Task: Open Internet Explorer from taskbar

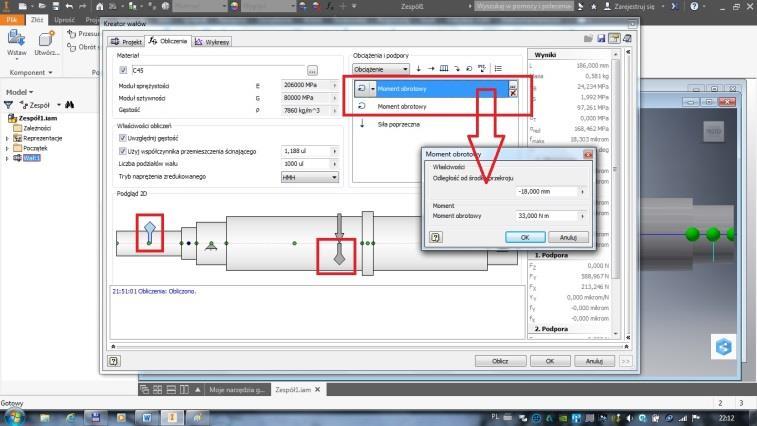Action: [70, 418]
